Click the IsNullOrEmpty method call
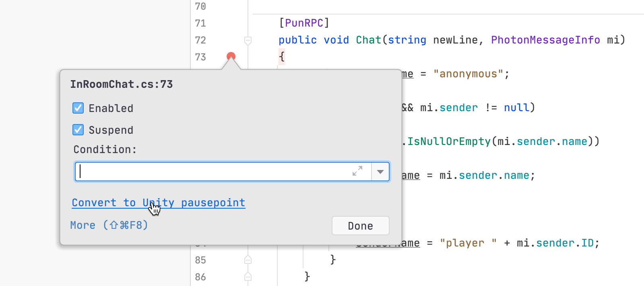Screen dimensions: 644x286 449,141
